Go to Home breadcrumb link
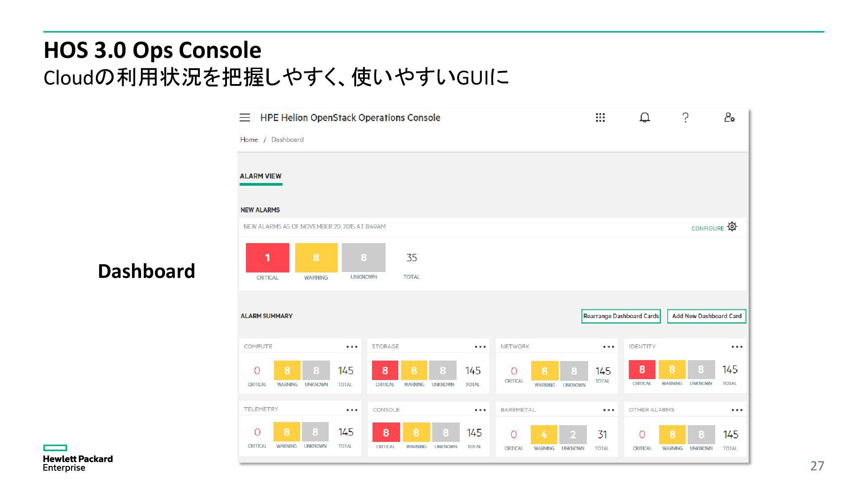The height and width of the screenshot is (488, 868). tap(249, 140)
